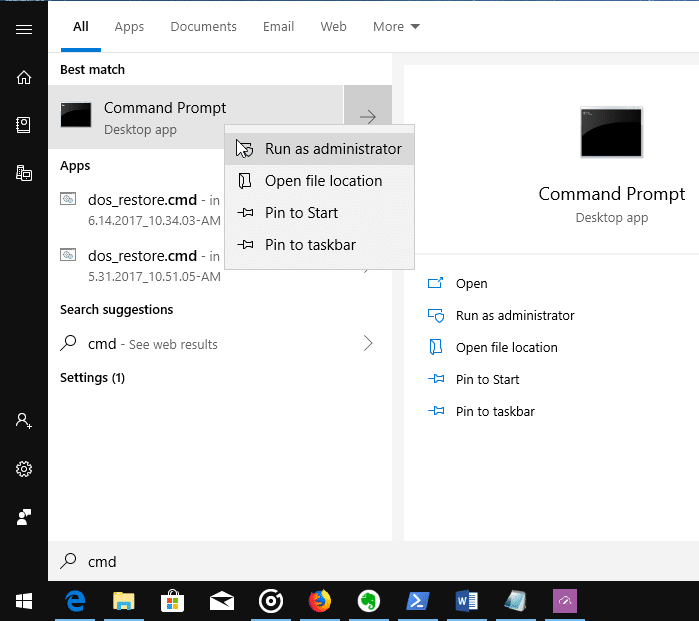Open the Mail app from the taskbar
Viewport: 699px width, 621px height.
222,601
